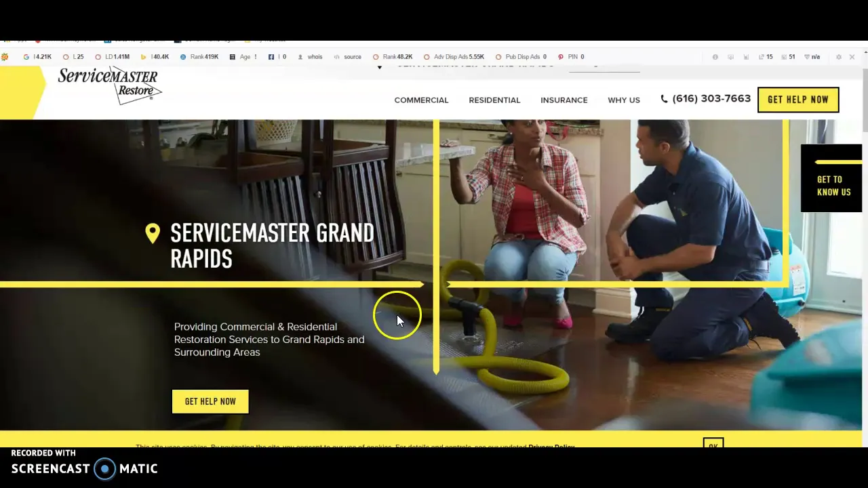The width and height of the screenshot is (868, 488).
Task: Check SEMrush Rank 48.2K metric
Action: tap(393, 57)
